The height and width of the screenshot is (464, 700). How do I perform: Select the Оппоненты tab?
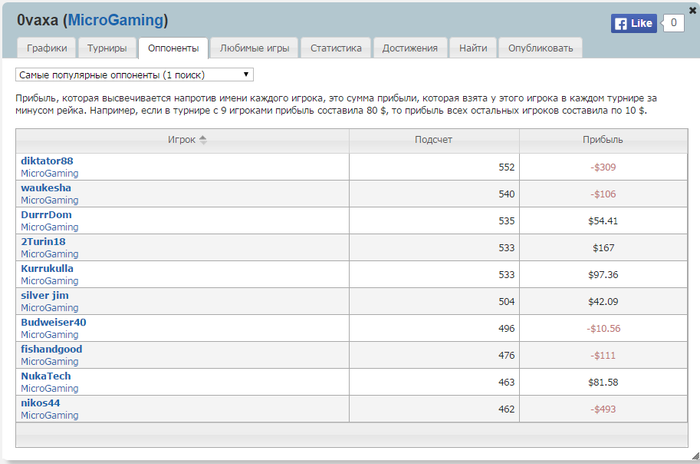(x=173, y=48)
